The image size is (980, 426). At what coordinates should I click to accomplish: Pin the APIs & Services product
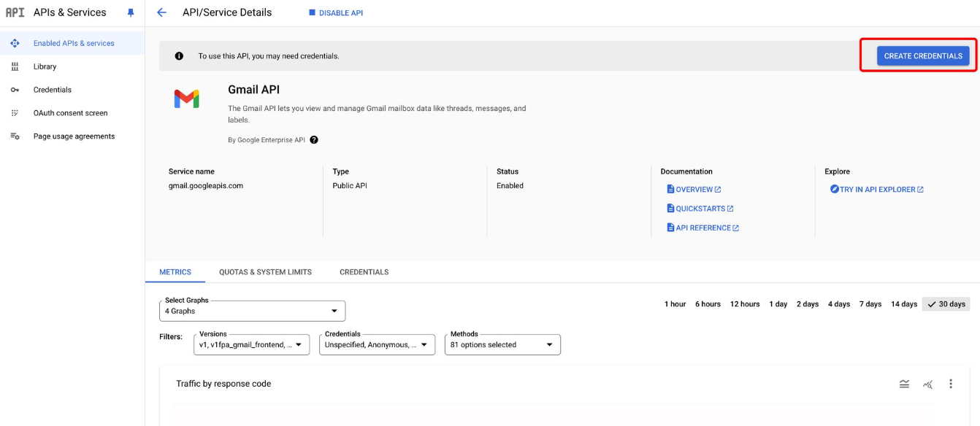131,12
